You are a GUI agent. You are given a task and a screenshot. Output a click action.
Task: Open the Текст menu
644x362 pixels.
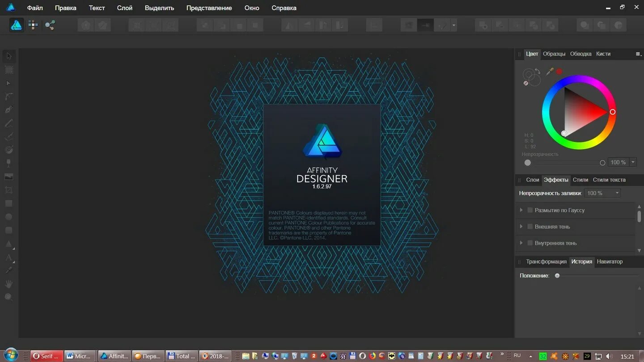pos(97,8)
